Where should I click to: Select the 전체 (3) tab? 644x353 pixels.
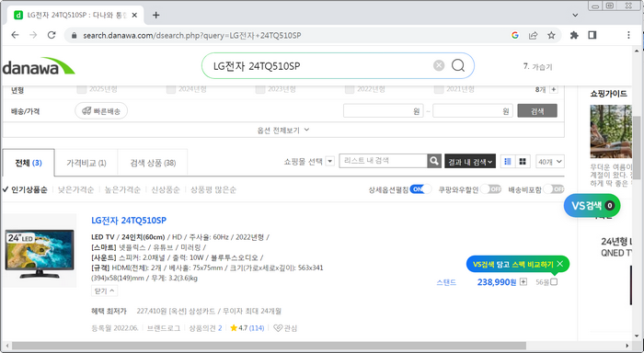coord(29,163)
